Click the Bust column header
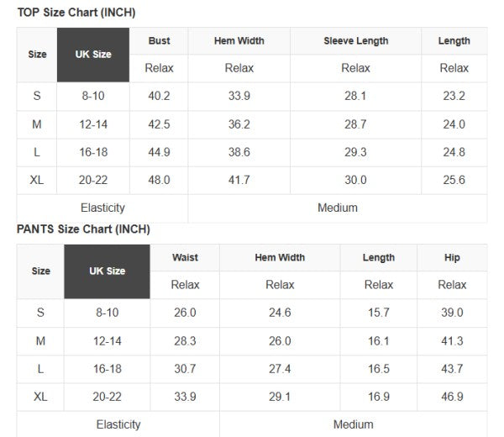The image size is (504, 437). point(159,41)
